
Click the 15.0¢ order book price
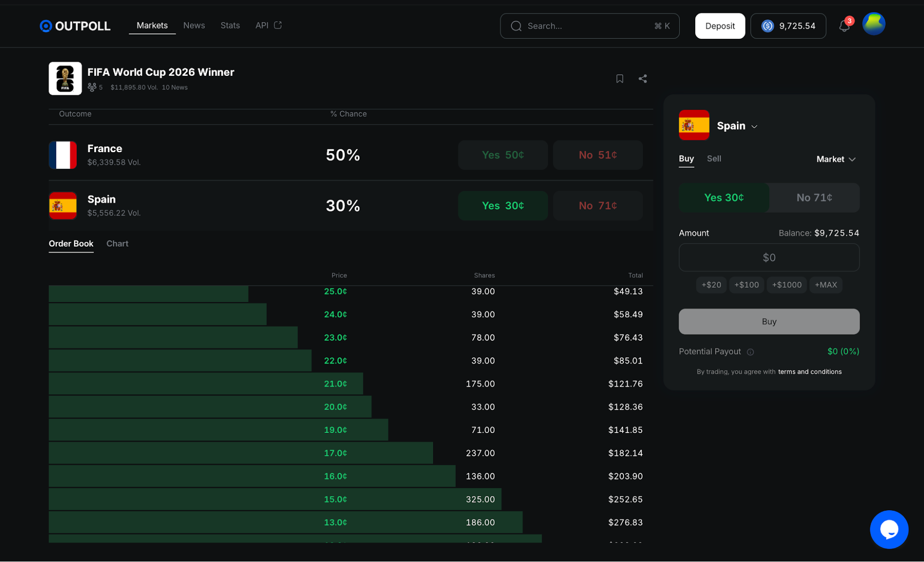pyautogui.click(x=335, y=499)
